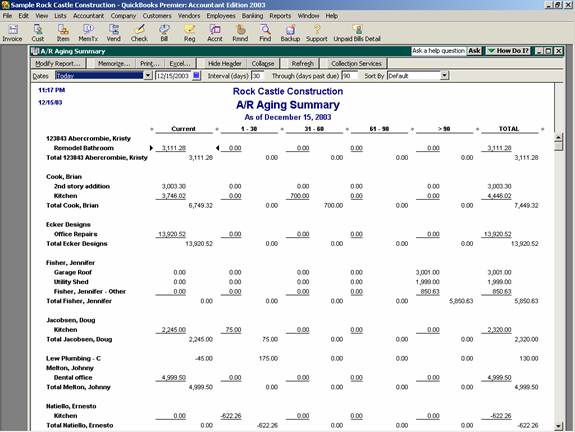The image size is (575, 432).
Task: Open the Support toolbar icon
Action: click(x=317, y=33)
